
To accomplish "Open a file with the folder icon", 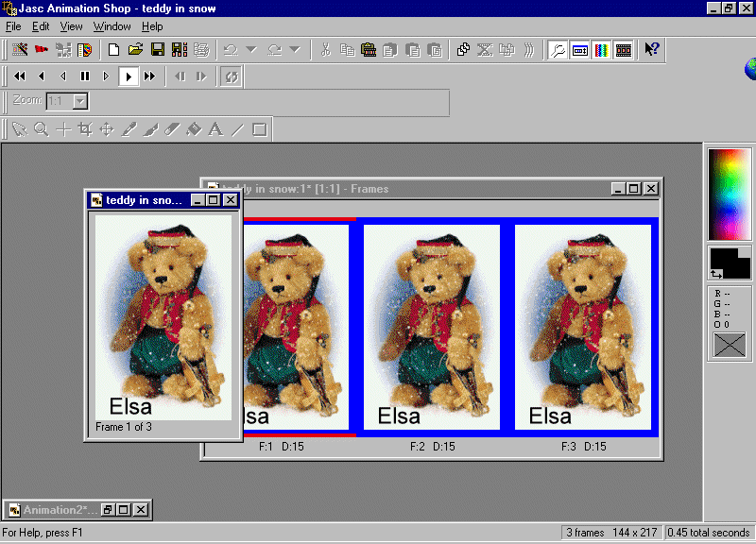I will coord(135,49).
